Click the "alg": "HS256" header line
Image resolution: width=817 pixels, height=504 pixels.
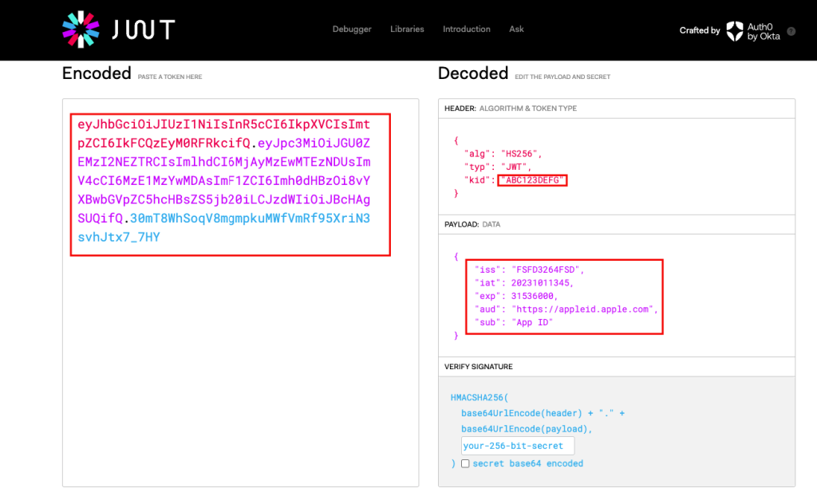click(503, 154)
